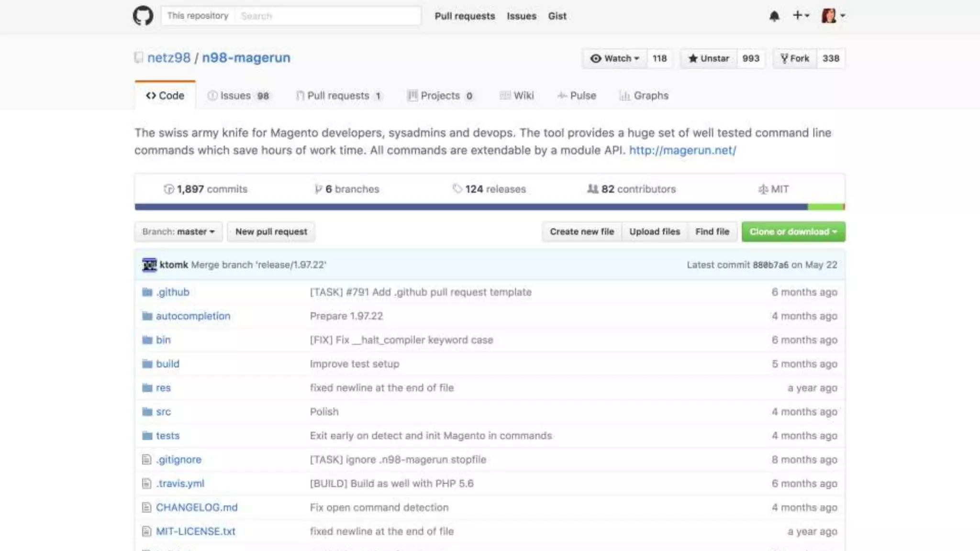Click the MIT license scale icon

763,189
